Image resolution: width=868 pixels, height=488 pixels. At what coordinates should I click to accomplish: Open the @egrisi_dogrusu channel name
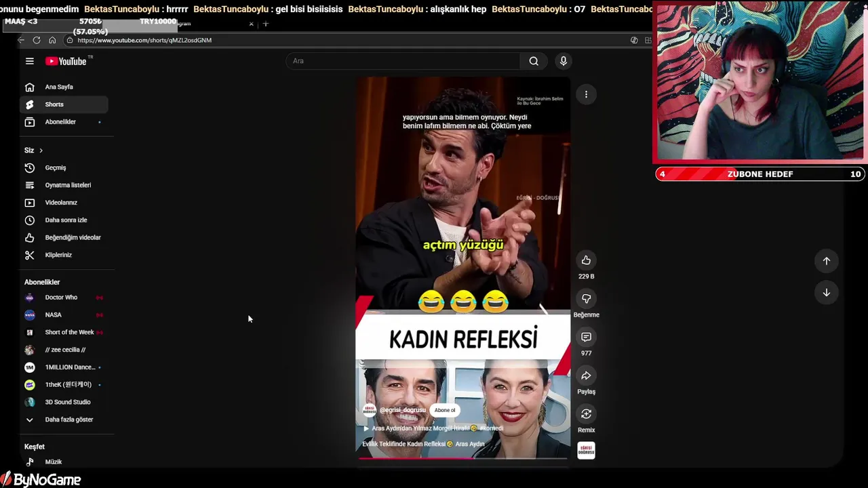click(403, 410)
